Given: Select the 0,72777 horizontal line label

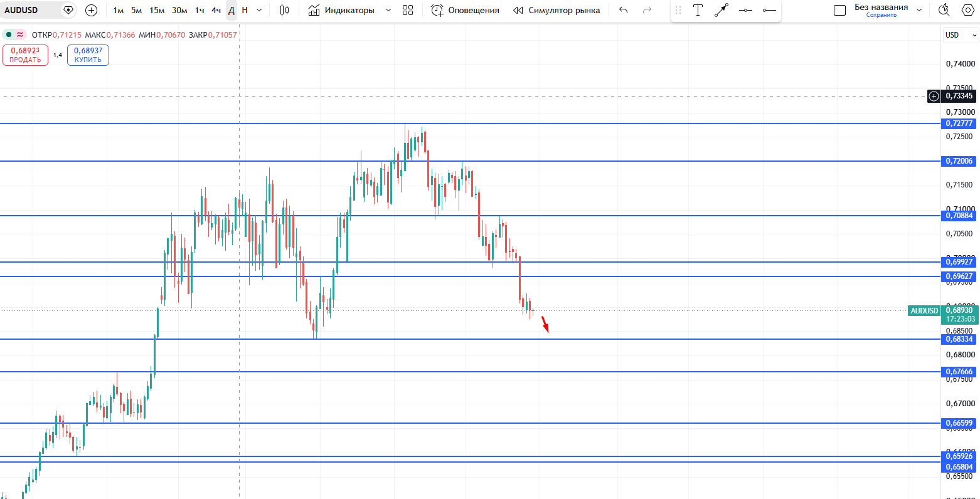Looking at the screenshot, I should (x=959, y=123).
